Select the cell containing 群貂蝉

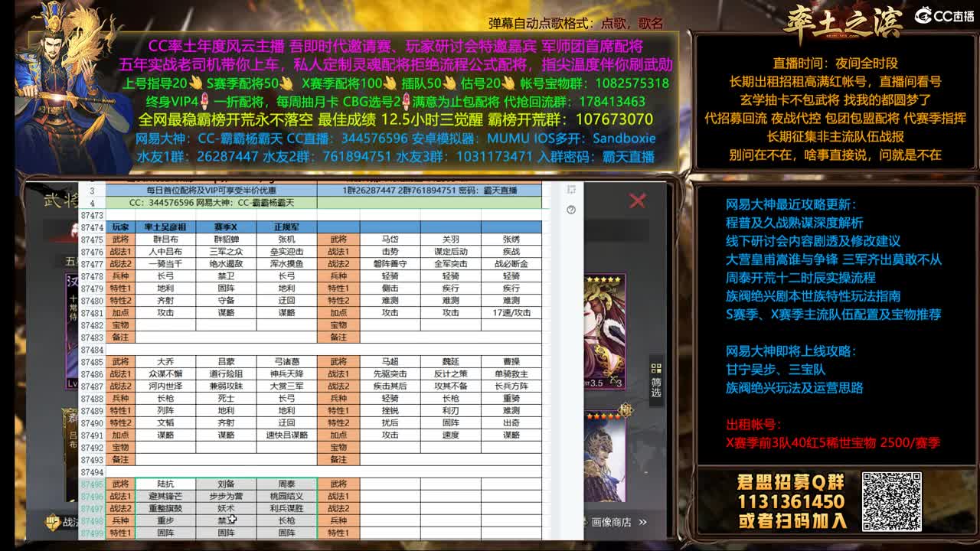coord(226,240)
